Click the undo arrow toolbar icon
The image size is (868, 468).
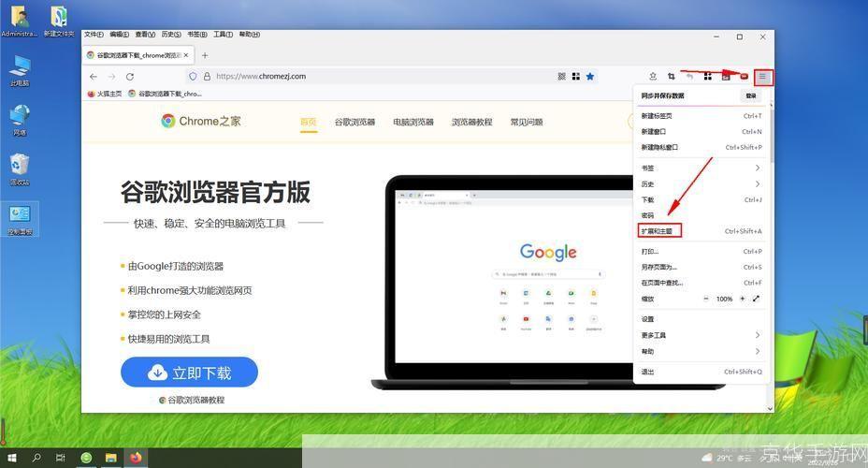[689, 77]
